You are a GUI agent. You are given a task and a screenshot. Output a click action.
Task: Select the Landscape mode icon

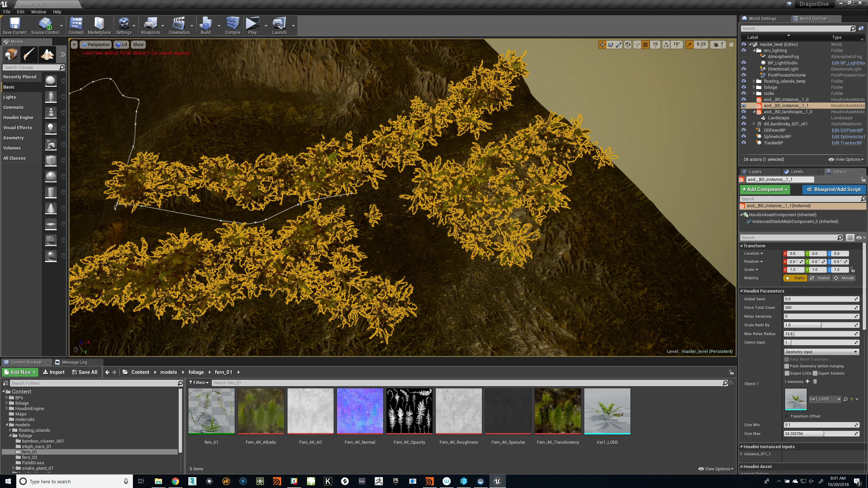pos(47,54)
